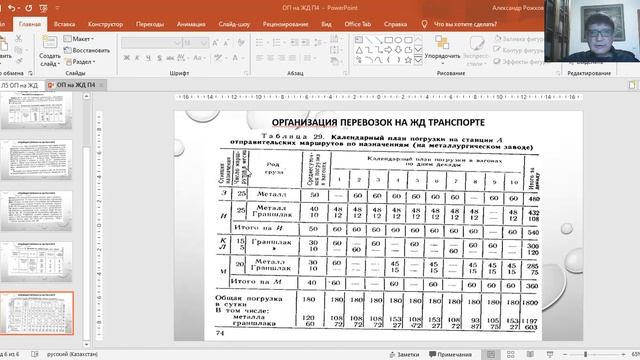The image size is (640, 360).
Task: Open the Конструктор ribbon tab
Action: (x=105, y=24)
